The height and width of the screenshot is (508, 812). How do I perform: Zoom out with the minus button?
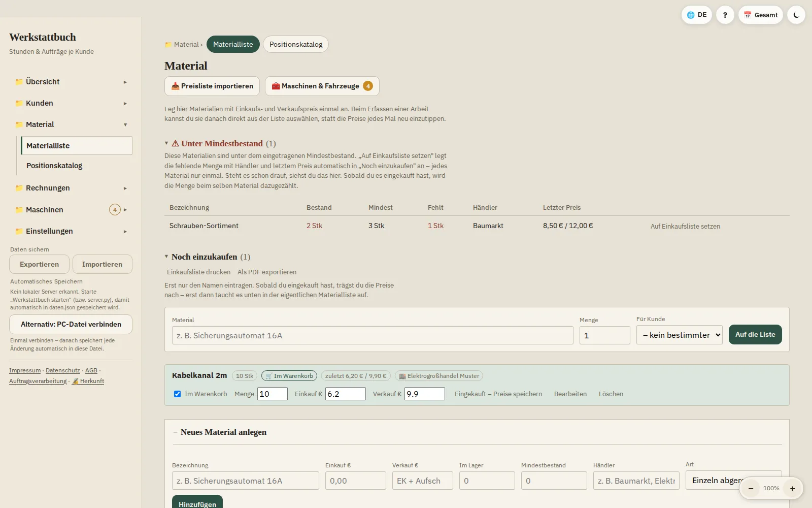pos(751,488)
